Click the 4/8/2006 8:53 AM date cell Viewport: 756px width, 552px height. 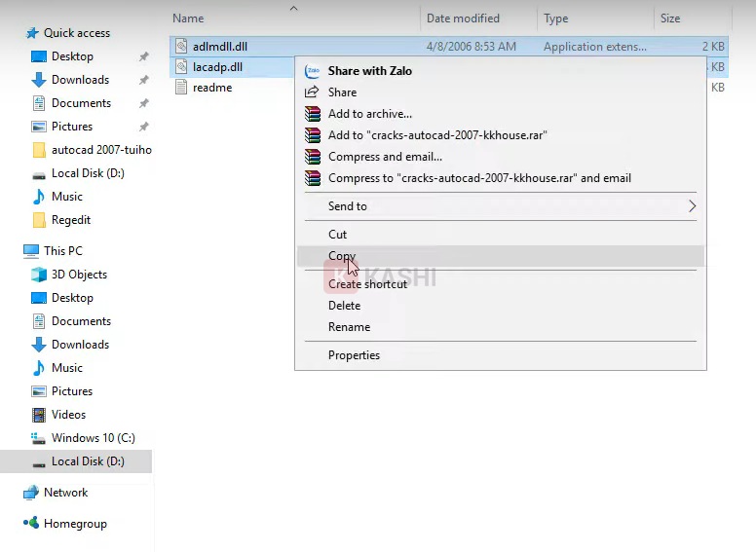click(472, 46)
